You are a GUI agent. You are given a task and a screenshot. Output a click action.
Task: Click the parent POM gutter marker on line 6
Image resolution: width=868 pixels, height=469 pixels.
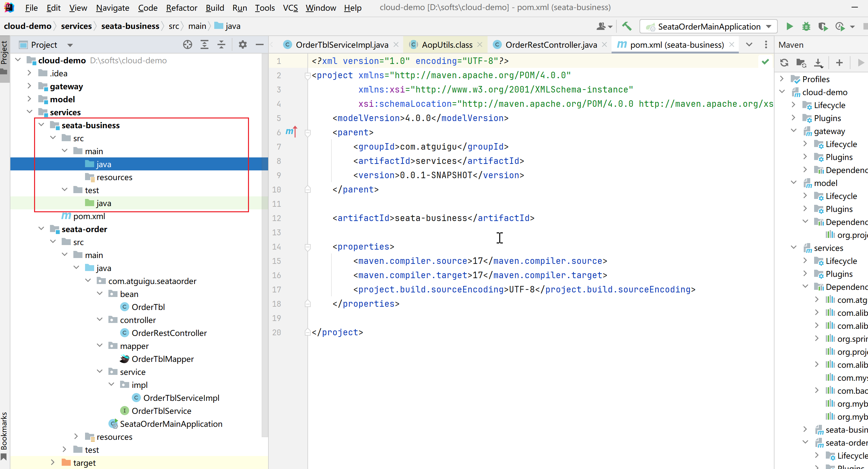[291, 131]
